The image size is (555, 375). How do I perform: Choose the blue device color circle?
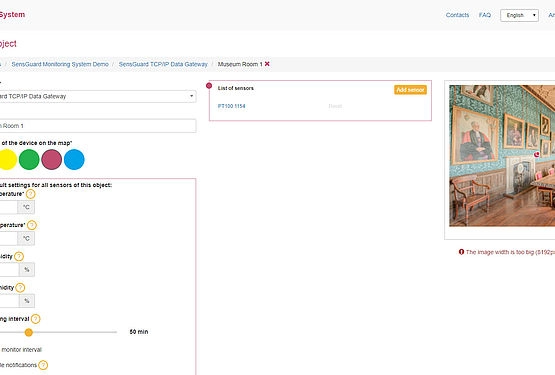[x=74, y=159]
